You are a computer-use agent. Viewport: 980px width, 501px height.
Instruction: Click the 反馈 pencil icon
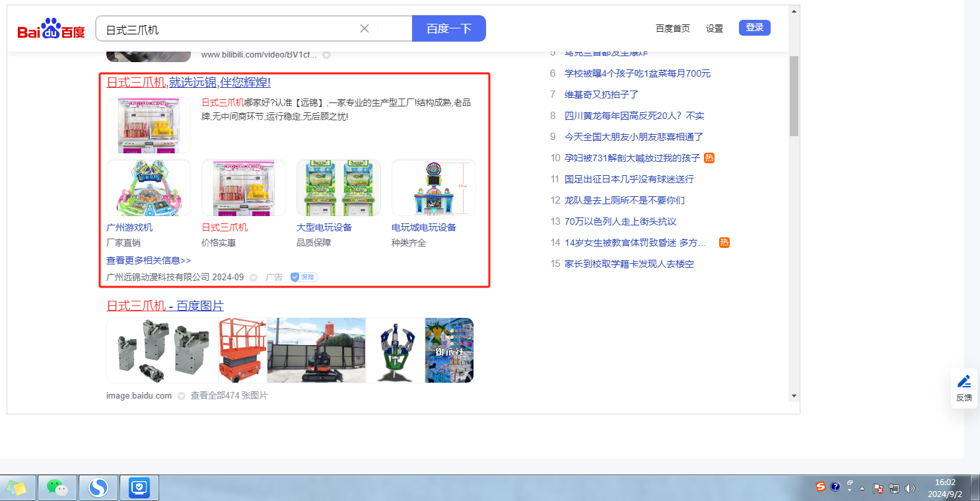(x=964, y=381)
